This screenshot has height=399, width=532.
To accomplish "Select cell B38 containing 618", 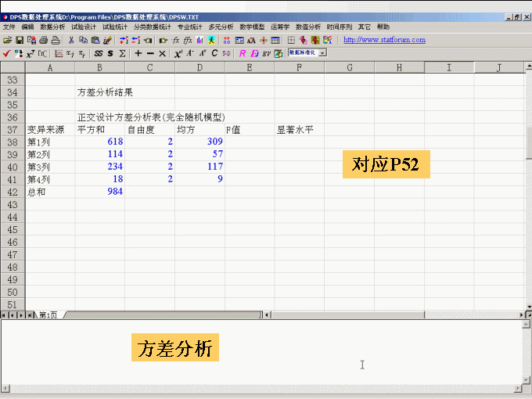I will click(x=99, y=142).
